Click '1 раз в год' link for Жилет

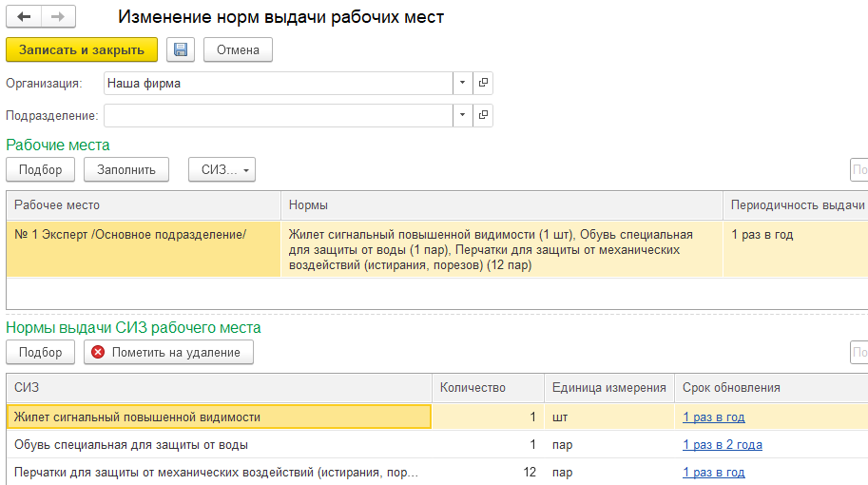pos(713,417)
